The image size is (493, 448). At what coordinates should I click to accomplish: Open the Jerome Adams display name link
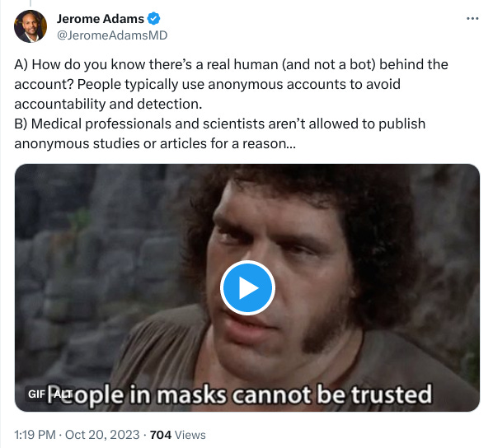[101, 19]
